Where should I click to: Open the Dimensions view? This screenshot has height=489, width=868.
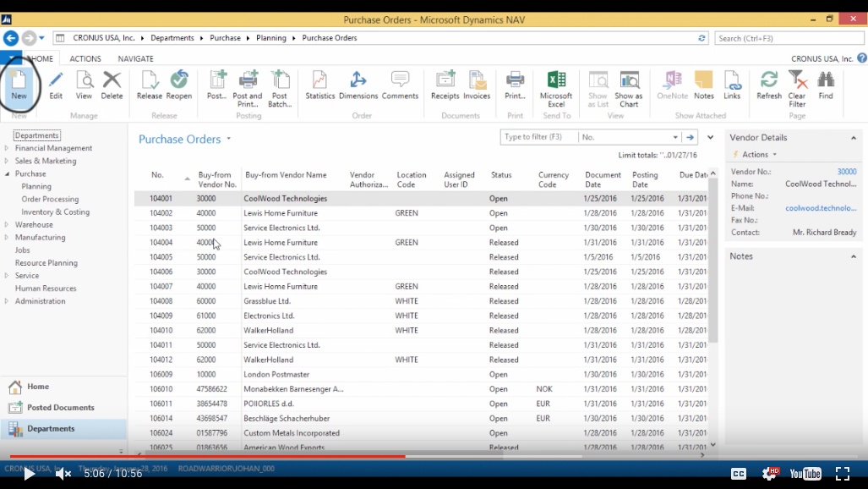click(x=358, y=87)
